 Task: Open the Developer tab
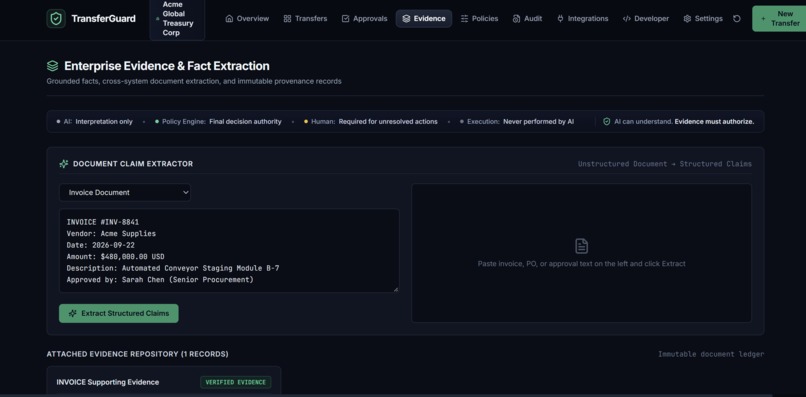tap(646, 19)
